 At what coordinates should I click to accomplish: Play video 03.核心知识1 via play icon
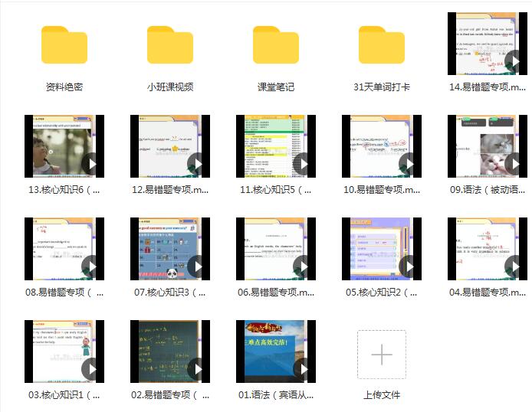91,369
